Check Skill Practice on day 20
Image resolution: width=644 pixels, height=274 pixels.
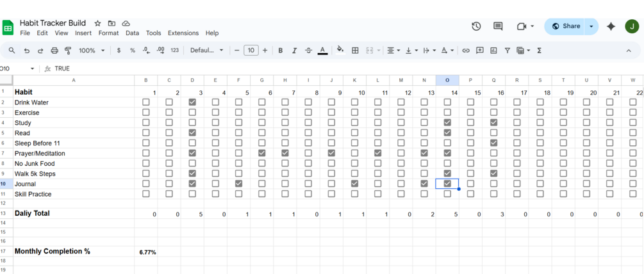(586, 193)
